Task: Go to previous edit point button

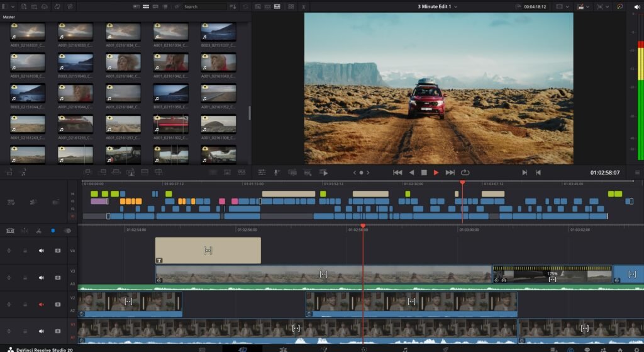Action: click(x=538, y=173)
